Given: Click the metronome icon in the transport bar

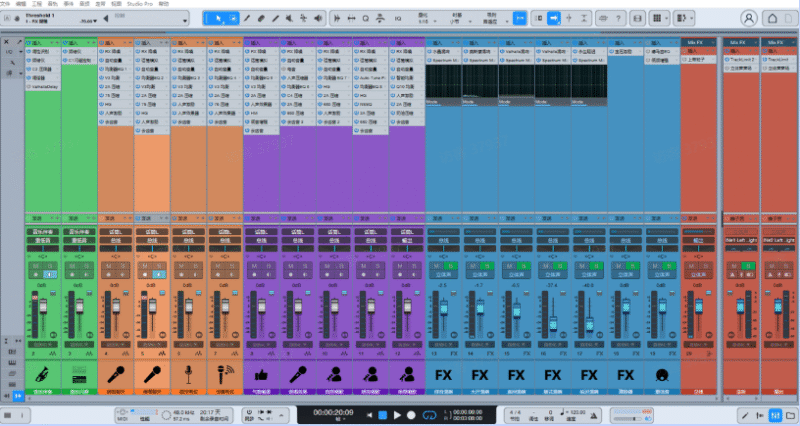Looking at the screenshot, I should click(594, 415).
